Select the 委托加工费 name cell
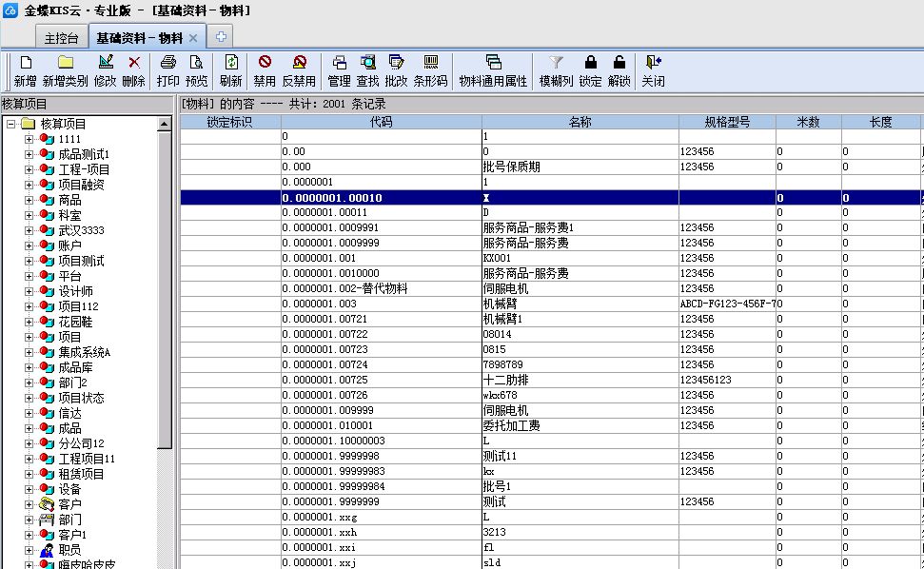 pyautogui.click(x=580, y=426)
